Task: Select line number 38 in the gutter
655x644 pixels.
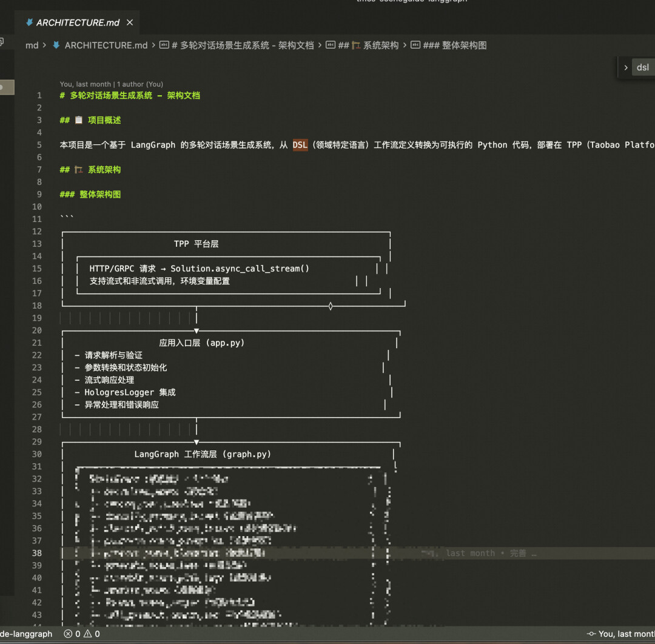Action: click(x=37, y=553)
